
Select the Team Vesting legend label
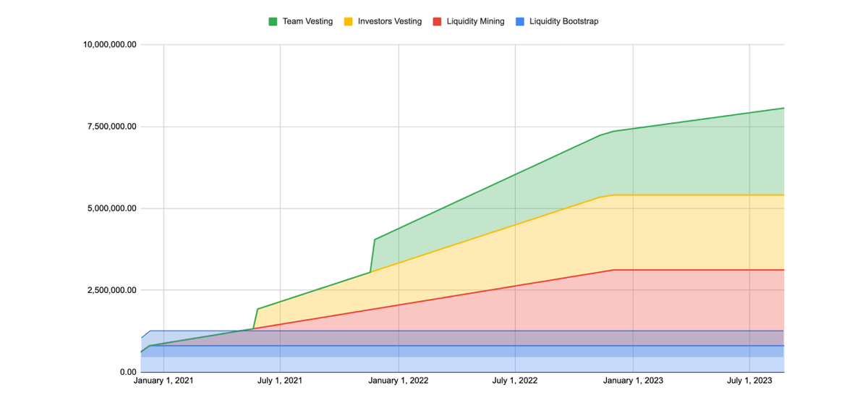(x=309, y=22)
